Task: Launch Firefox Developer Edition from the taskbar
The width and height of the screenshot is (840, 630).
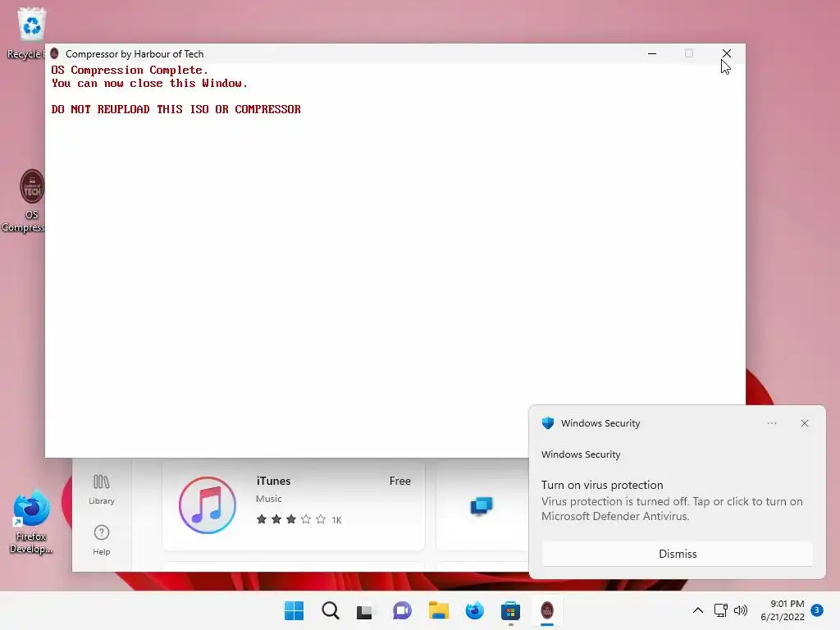Action: pos(475,610)
